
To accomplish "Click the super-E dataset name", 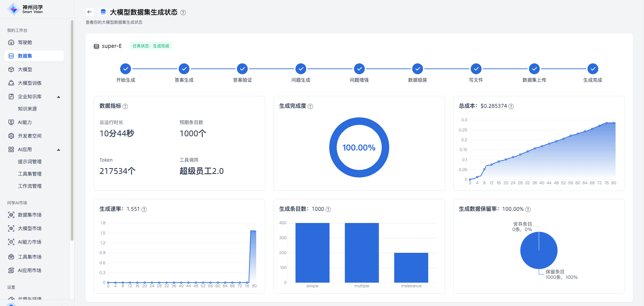I will click(112, 46).
